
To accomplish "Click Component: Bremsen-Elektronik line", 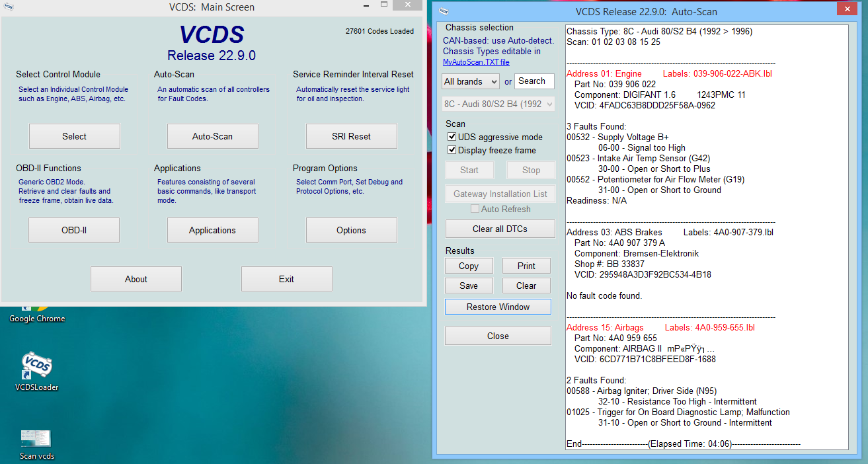I will (637, 253).
